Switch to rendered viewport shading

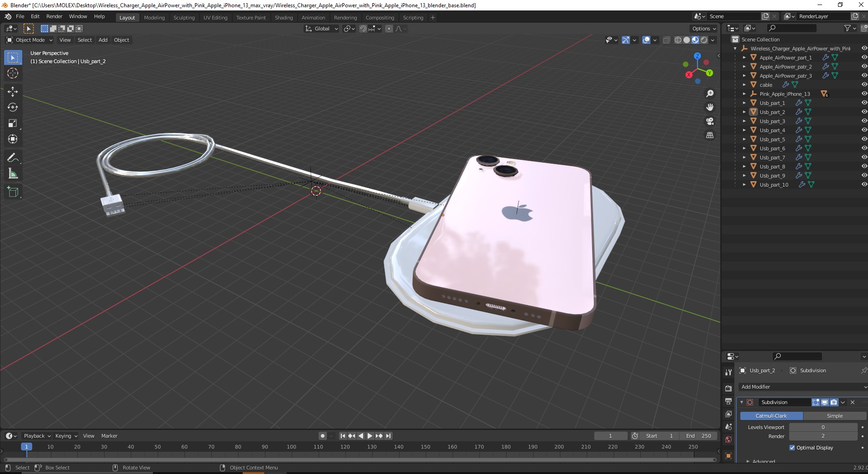(704, 40)
